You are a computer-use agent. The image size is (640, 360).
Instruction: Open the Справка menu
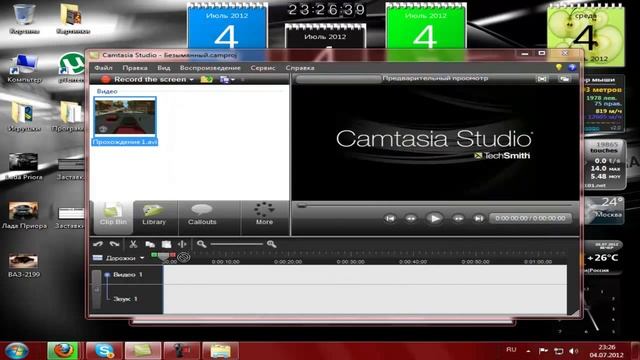tap(300, 68)
